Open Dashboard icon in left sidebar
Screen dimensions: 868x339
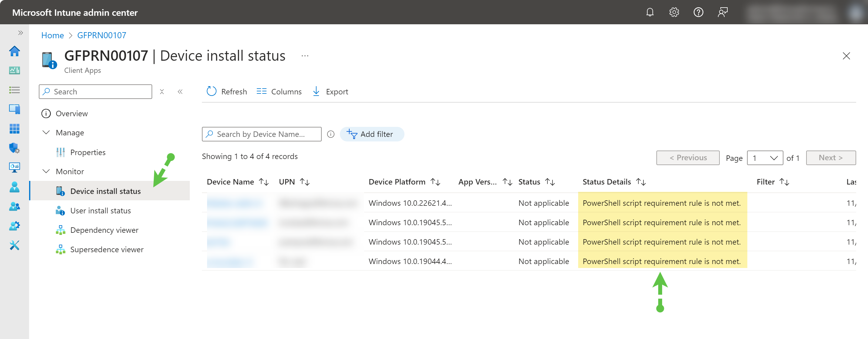coord(15,70)
